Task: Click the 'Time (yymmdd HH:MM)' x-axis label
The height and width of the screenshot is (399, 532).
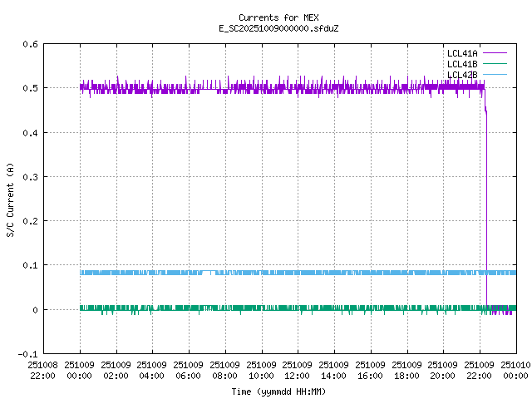Action: click(x=278, y=391)
